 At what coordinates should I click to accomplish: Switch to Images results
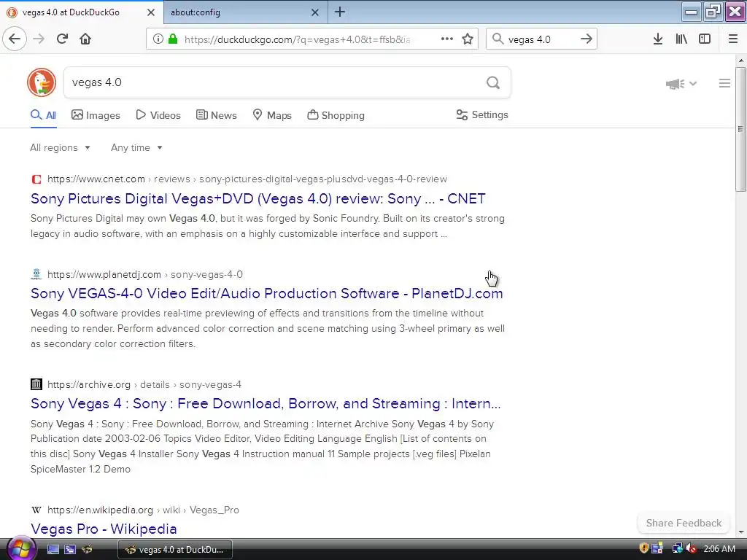[96, 114]
